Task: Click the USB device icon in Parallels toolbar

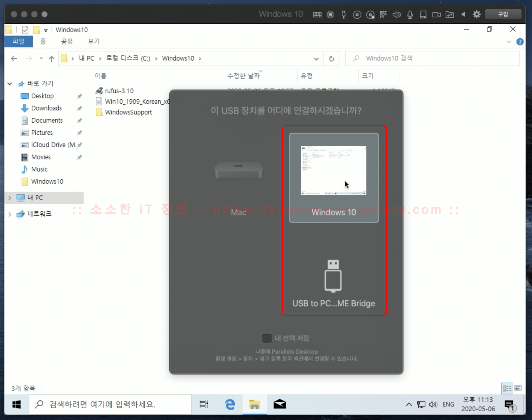Action: (344, 15)
